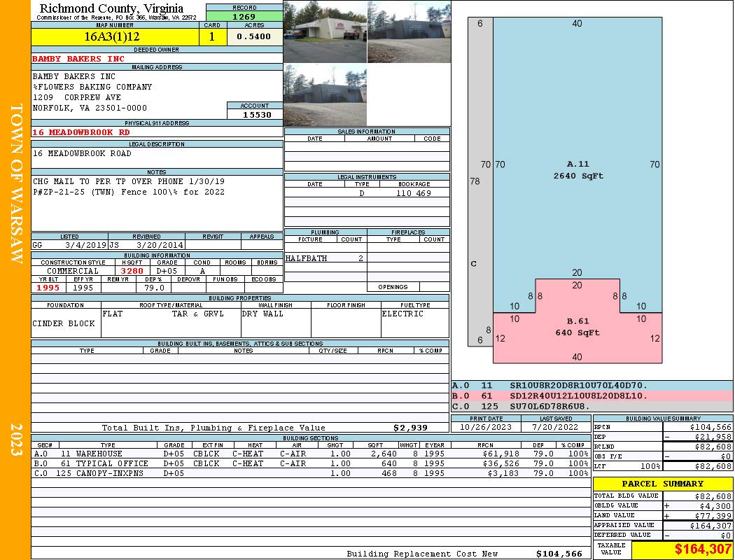
Task: Open the top-left building photo thumbnail
Action: click(325, 31)
